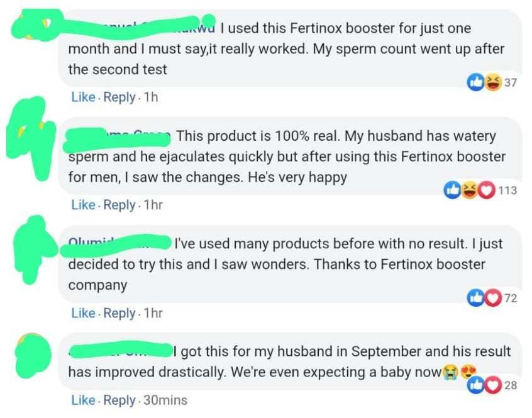Like the 'expecting a baby' comment
The width and height of the screenshot is (532, 418).
click(x=83, y=400)
